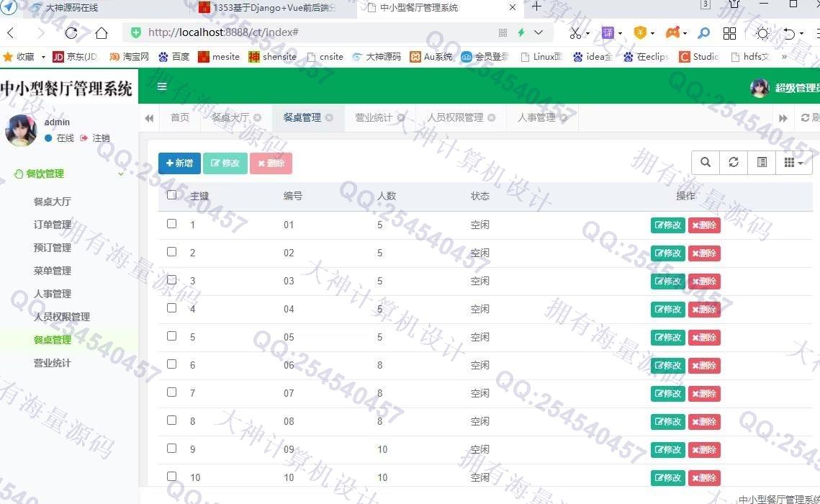
Task: Open the 菜单管理 sidebar item
Action: click(53, 271)
